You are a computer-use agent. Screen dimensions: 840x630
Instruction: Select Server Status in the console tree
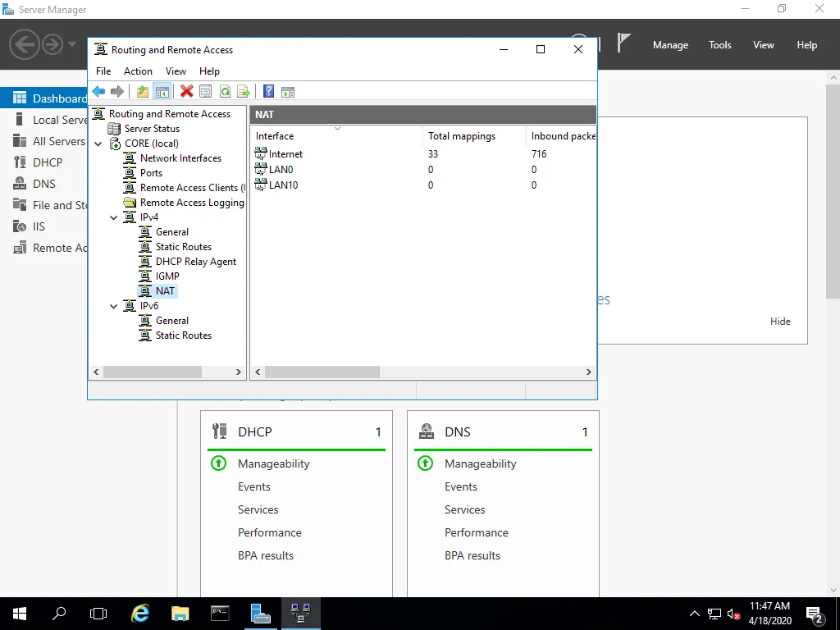pos(152,129)
